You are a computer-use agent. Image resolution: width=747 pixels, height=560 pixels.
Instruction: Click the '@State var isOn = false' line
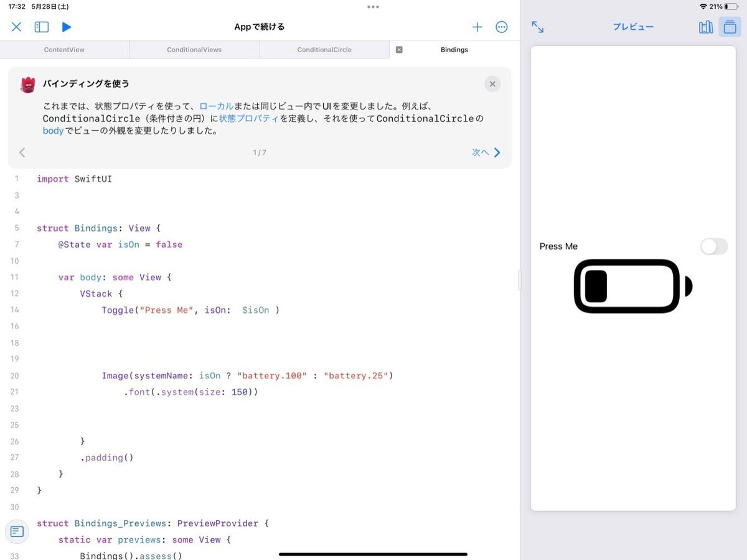pyautogui.click(x=120, y=245)
